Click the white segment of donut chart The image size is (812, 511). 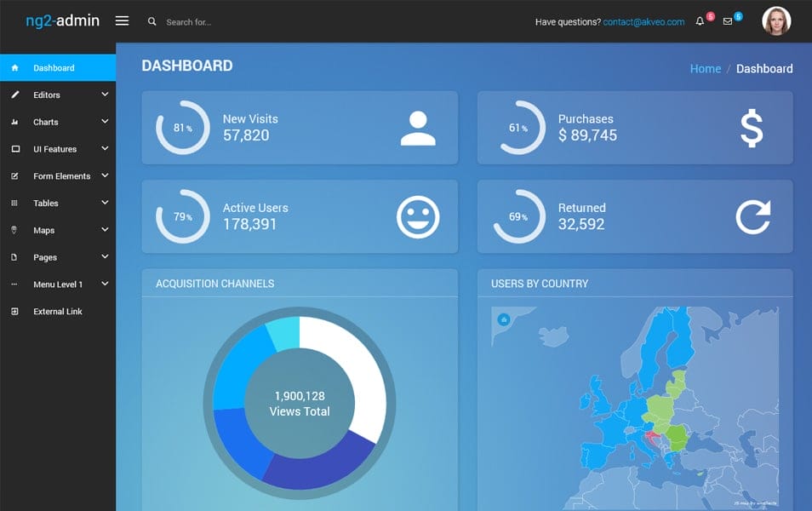coord(353,366)
